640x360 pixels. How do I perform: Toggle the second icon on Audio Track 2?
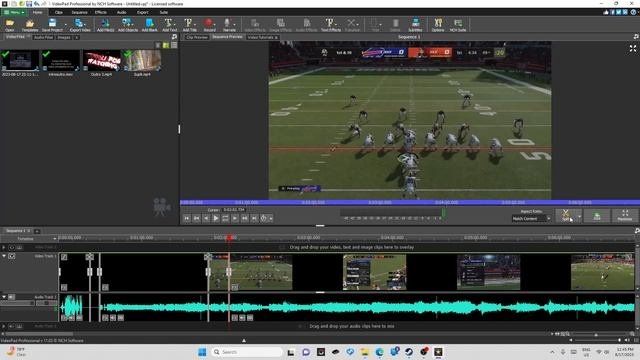19,326
